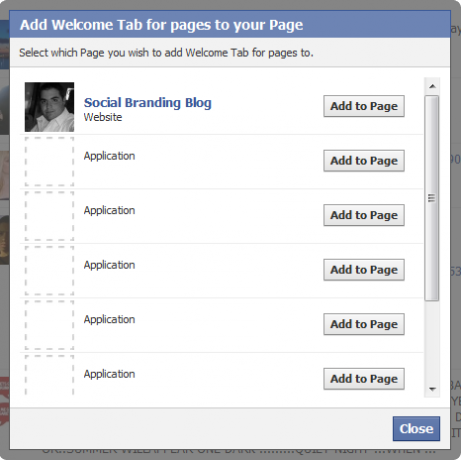
Task: Open the Social Branding Blog link
Action: 148,103
